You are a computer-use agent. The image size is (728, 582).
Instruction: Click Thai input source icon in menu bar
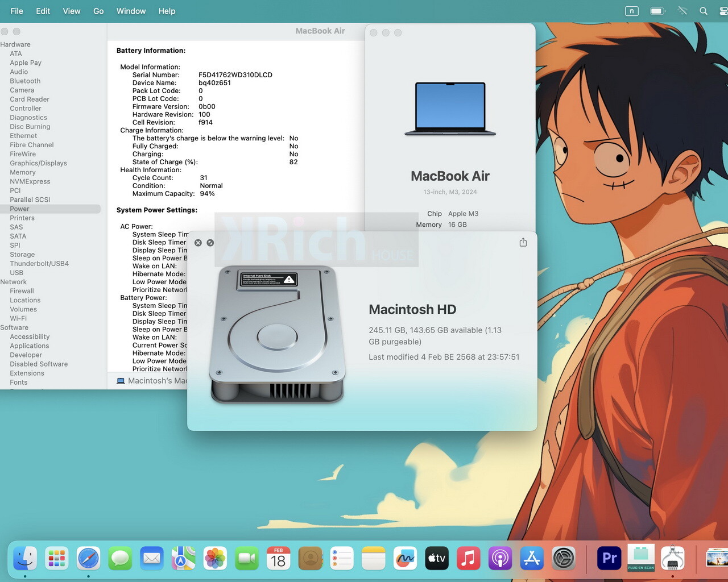pos(631,11)
